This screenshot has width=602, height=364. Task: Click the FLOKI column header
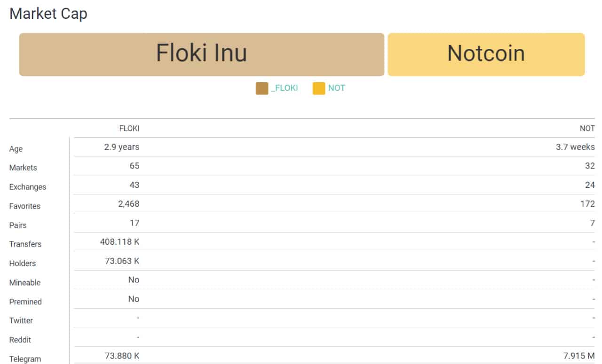coord(129,128)
